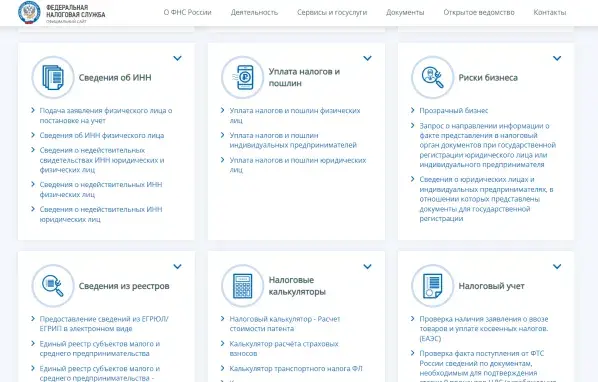The width and height of the screenshot is (598, 382).
Task: Open the Деятельность menu
Action: pos(254,12)
